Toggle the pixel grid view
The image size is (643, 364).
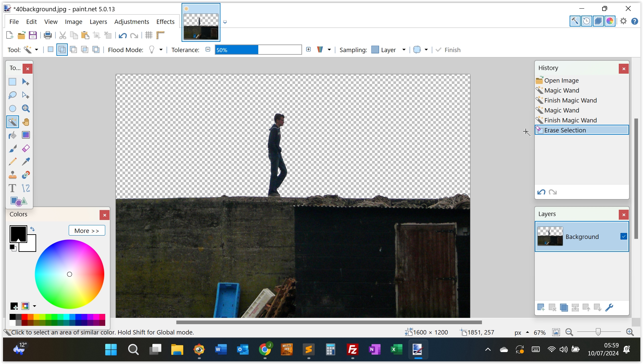(x=149, y=35)
